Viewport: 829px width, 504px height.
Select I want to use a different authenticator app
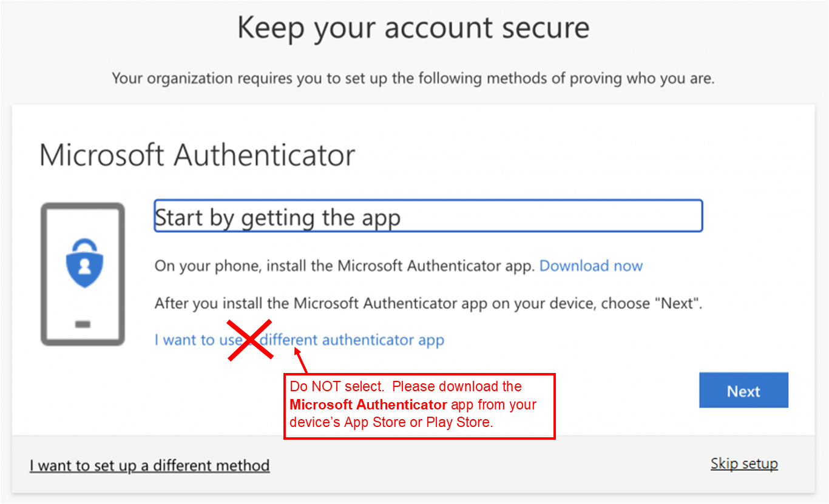click(299, 340)
